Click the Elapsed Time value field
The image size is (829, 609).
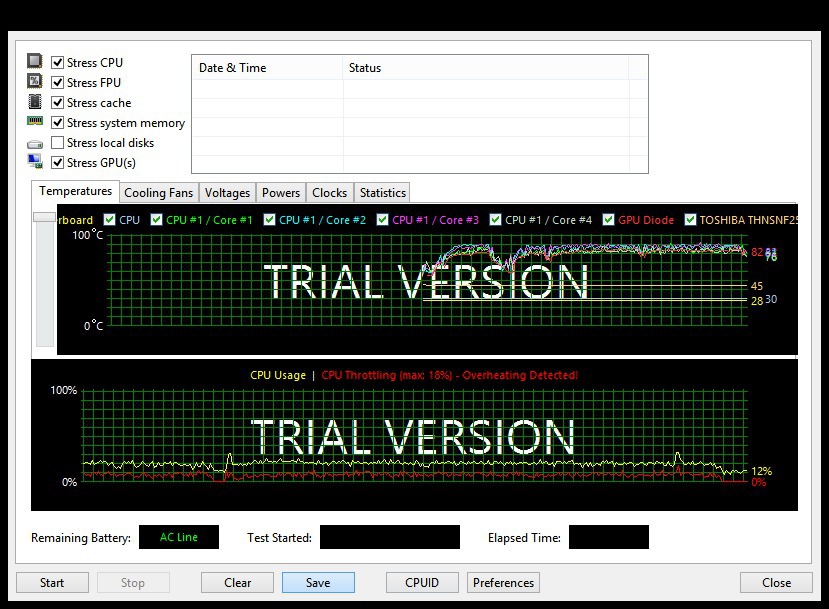pos(609,537)
